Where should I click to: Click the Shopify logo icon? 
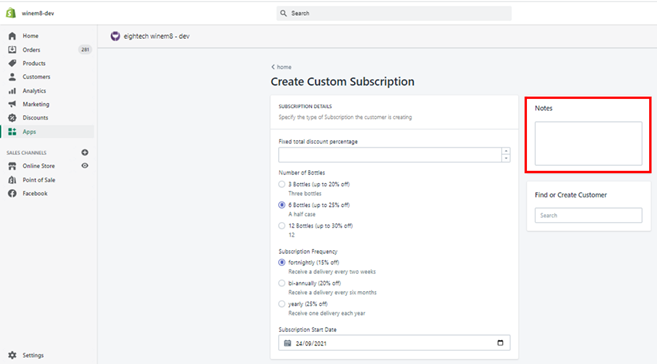point(11,13)
